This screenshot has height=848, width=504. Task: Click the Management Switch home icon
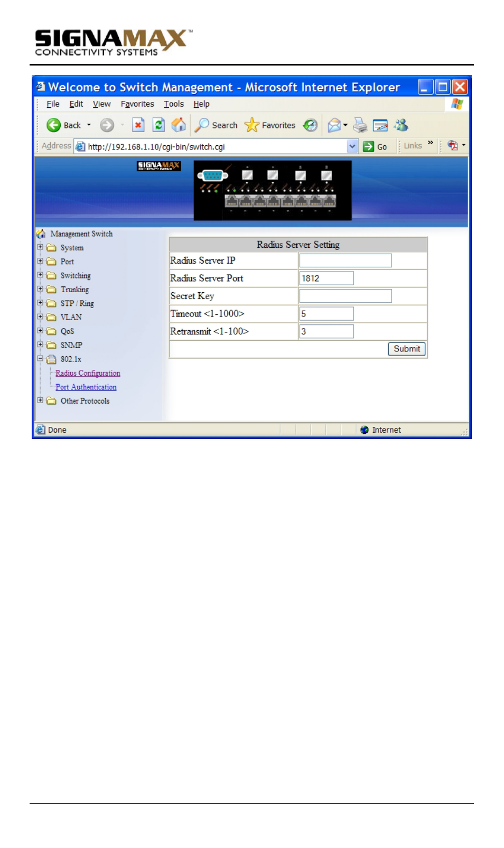pos(41,234)
